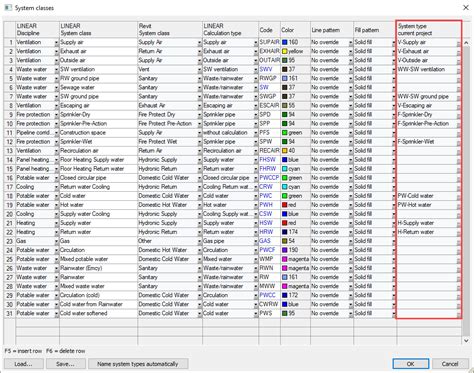Confirm with the OK button

[411, 364]
